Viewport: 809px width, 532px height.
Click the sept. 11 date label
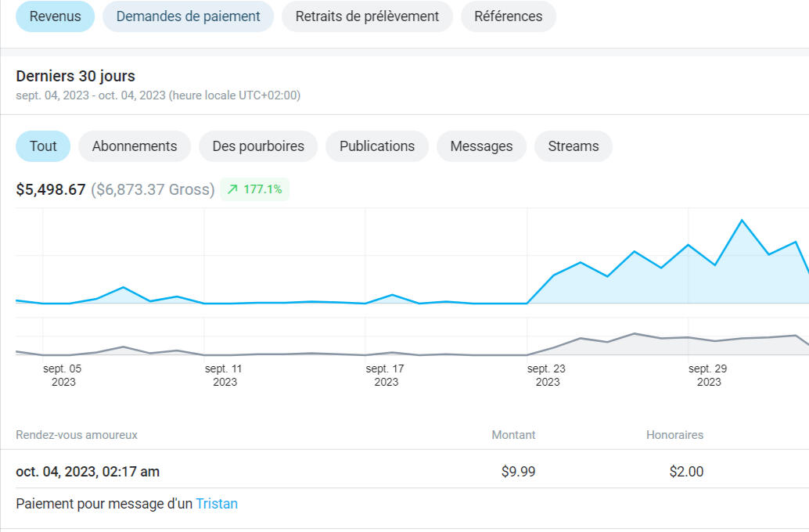click(x=225, y=375)
